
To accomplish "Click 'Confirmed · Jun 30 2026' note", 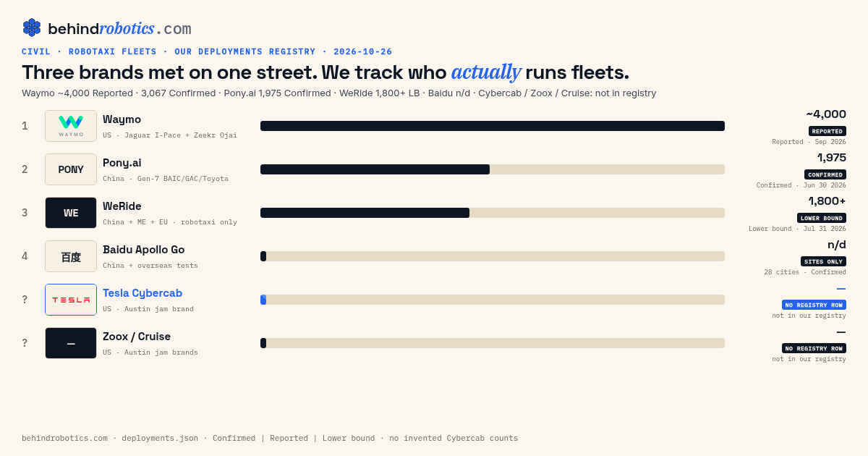I will pyautogui.click(x=801, y=185).
